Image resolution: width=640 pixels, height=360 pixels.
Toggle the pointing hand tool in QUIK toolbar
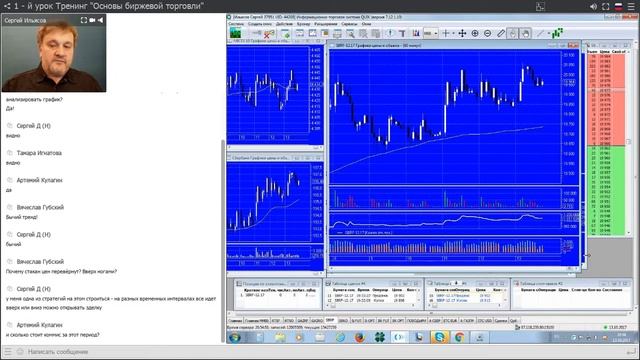tap(513, 33)
